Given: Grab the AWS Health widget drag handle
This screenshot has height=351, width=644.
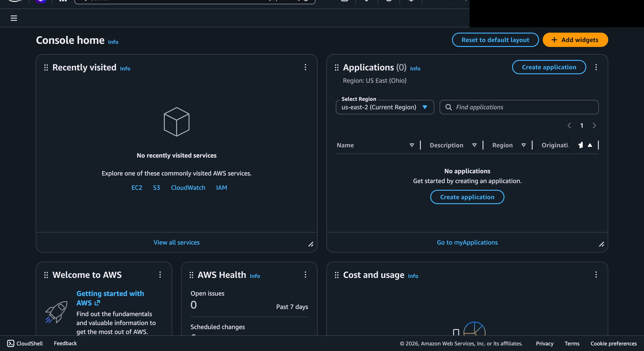Looking at the screenshot, I should point(191,275).
